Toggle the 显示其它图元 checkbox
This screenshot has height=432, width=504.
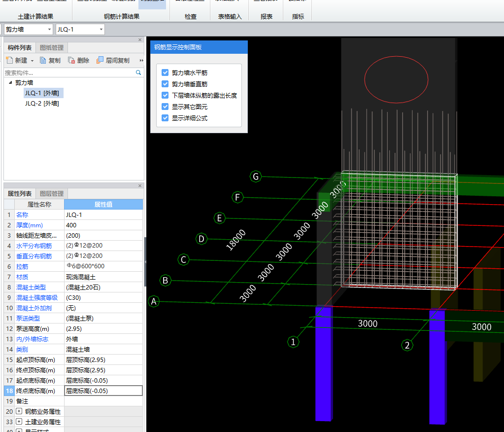[165, 107]
